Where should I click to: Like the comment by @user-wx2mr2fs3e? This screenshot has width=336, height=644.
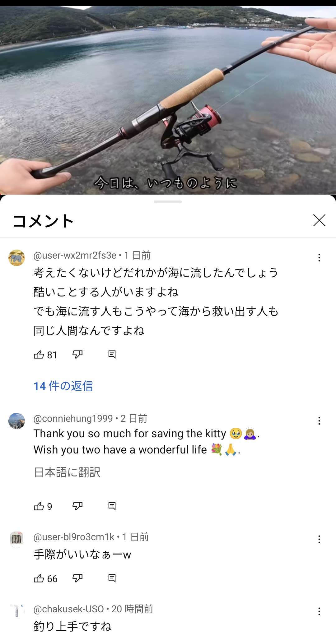(x=39, y=355)
